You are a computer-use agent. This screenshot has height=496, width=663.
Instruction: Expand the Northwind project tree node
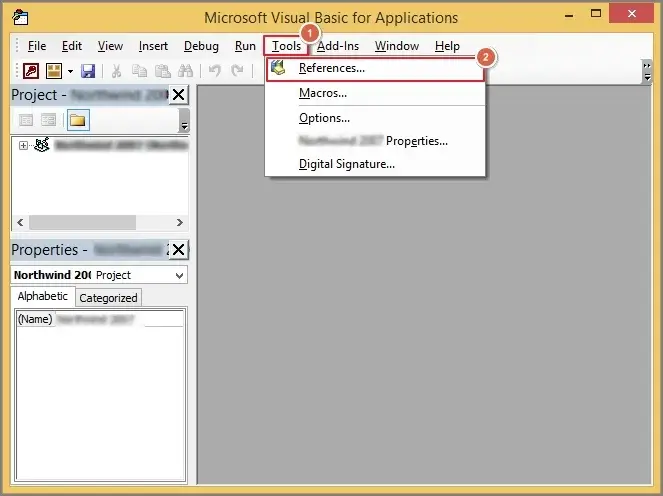23,145
